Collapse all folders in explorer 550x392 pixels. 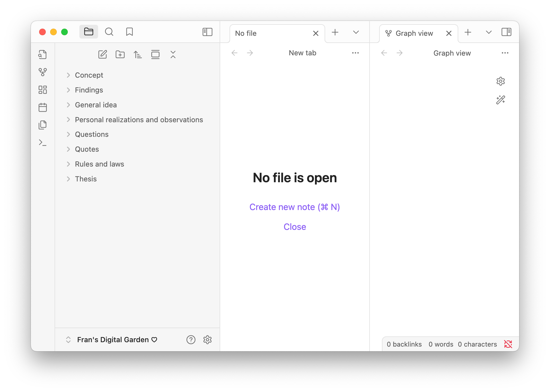coord(173,55)
